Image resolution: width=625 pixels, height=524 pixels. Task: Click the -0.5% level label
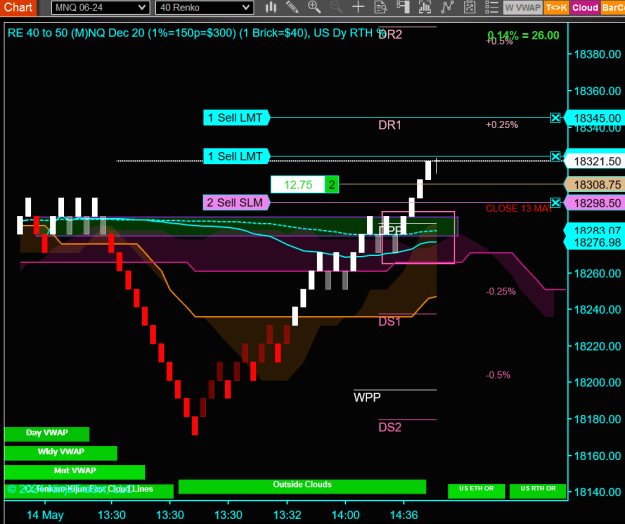[498, 375]
